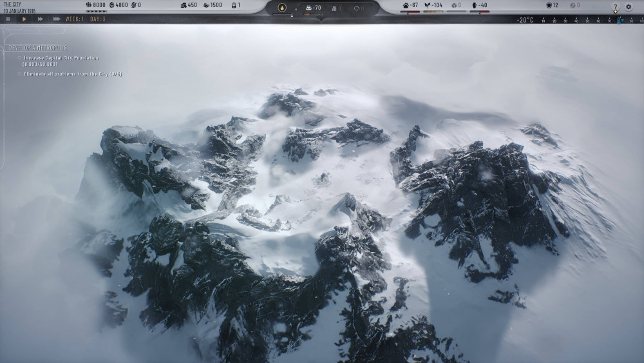The image size is (644, 363).
Task: Click the -20°C temperature reading
Action: 525,20
